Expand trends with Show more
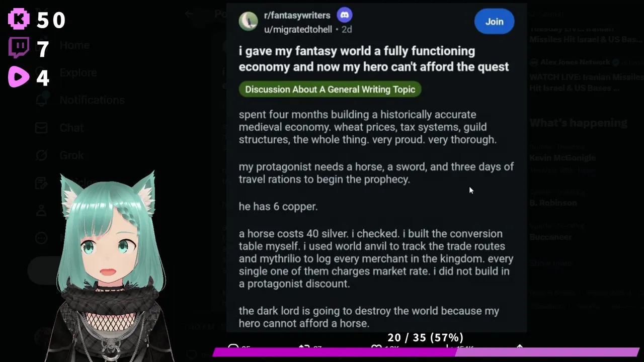This screenshot has width=644, height=362. pos(550,263)
